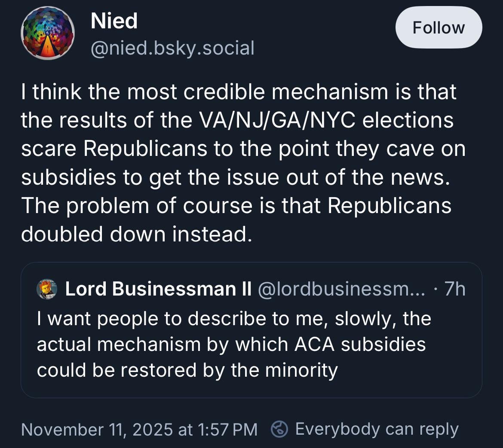Click Nied's colorful profile avatar
Screen dimensions: 503x448
tap(47, 34)
